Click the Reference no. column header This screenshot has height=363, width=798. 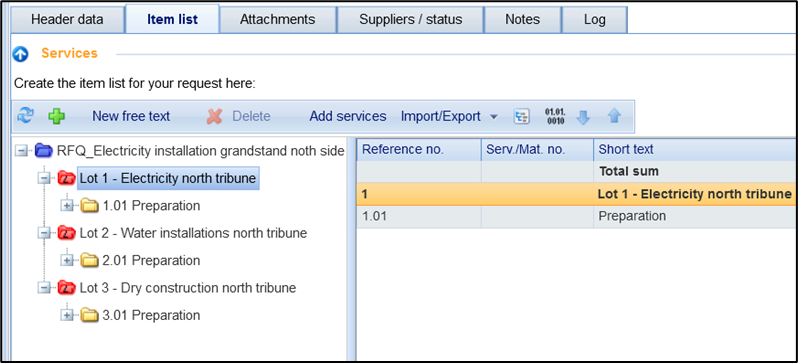click(419, 150)
